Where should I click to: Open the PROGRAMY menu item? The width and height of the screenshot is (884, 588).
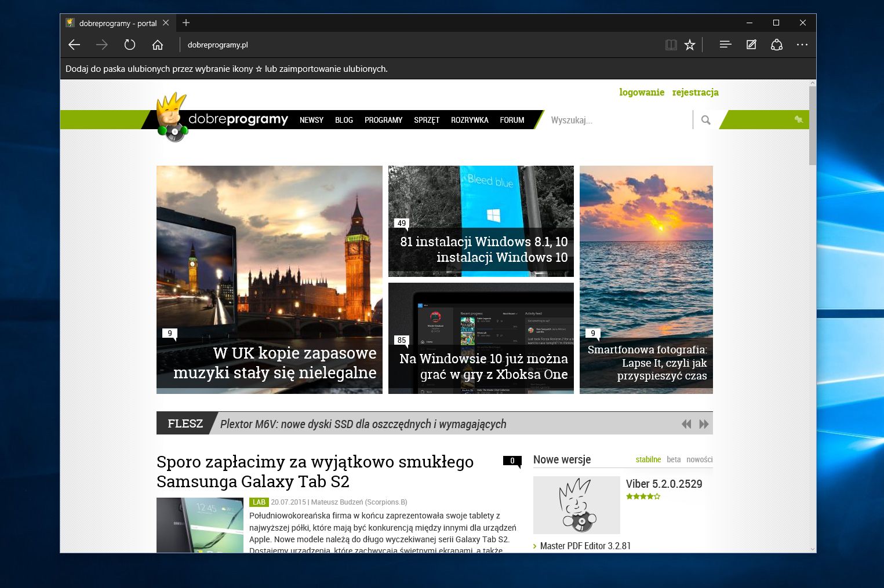pyautogui.click(x=383, y=120)
